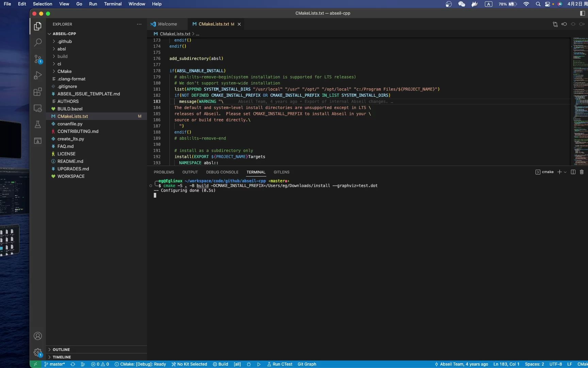Click CMakeLists.txt breadcrumb item
The height and width of the screenshot is (368, 588).
click(x=172, y=34)
